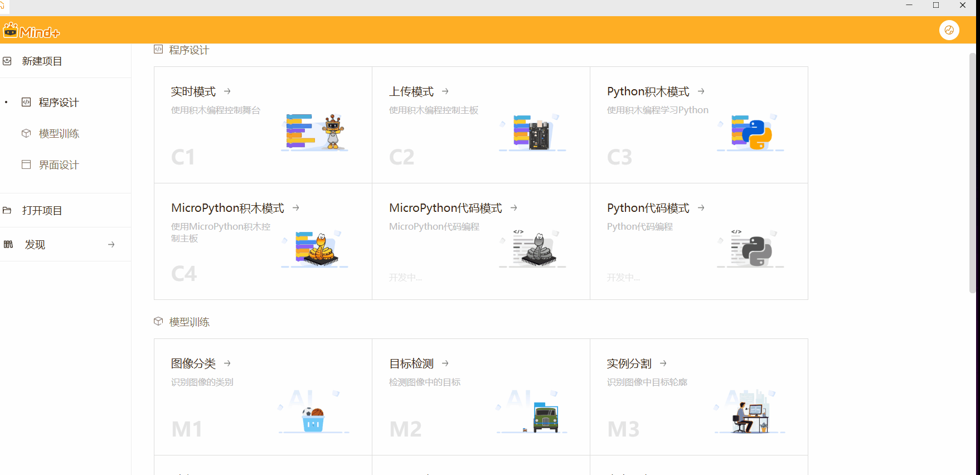Expand the 发现 menu arrow
Image resolution: width=980 pixels, height=475 pixels.
point(111,244)
